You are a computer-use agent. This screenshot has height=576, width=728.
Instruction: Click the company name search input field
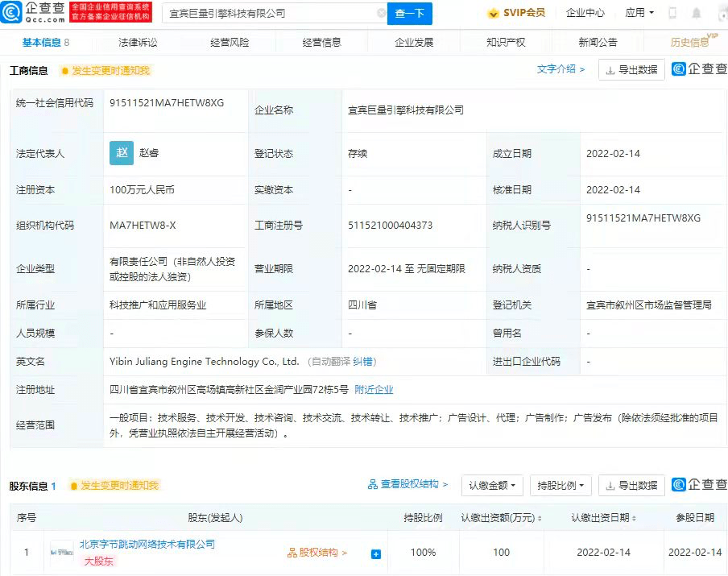(273, 14)
